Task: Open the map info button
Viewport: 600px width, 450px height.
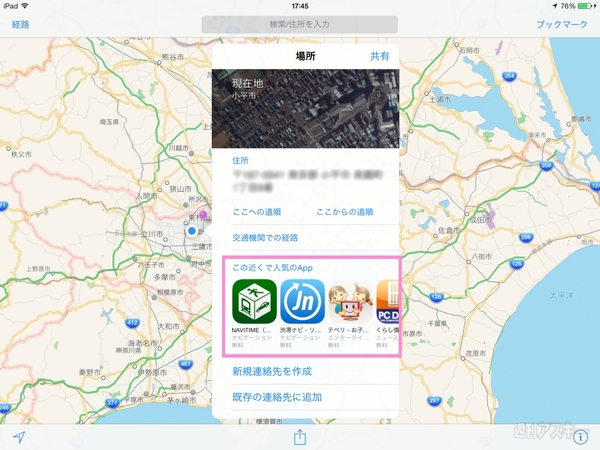Action: 580,437
